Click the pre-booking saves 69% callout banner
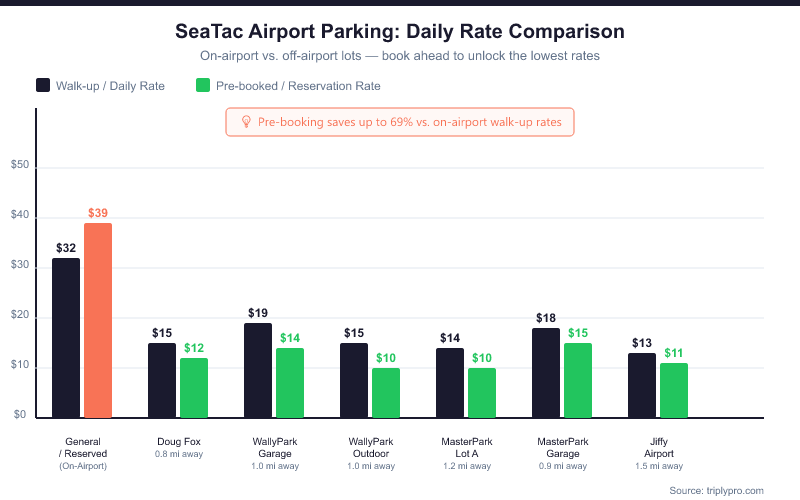This screenshot has height=500, width=800. pos(400,122)
